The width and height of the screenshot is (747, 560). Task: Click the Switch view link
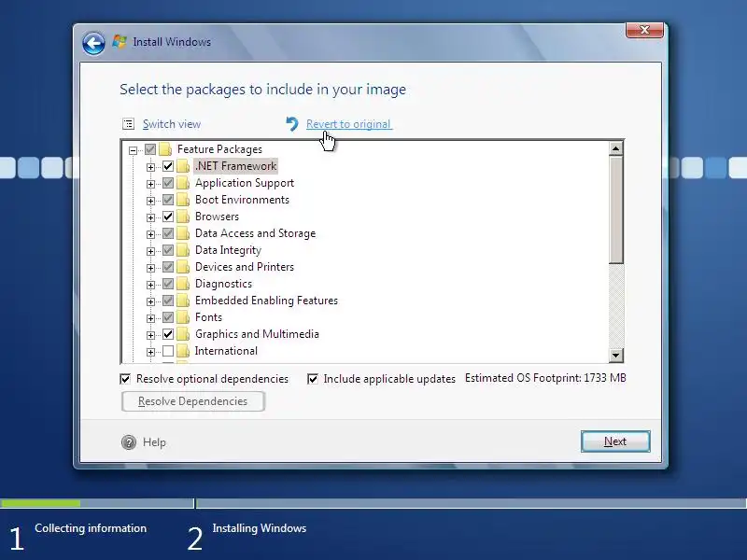point(172,124)
